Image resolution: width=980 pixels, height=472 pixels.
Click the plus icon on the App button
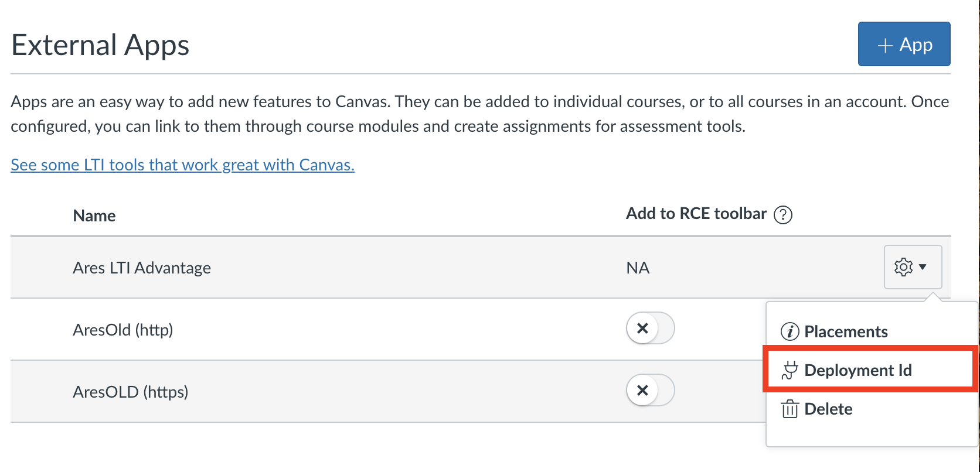click(x=885, y=45)
